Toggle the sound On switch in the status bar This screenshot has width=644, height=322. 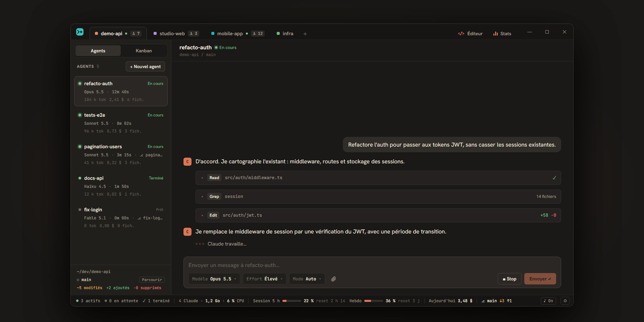548,301
